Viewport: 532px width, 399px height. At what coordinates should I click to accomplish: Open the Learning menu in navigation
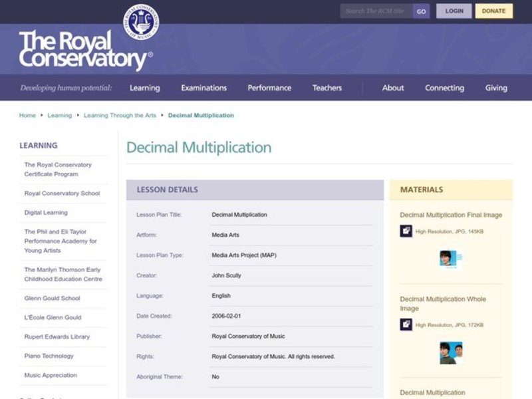pos(145,88)
